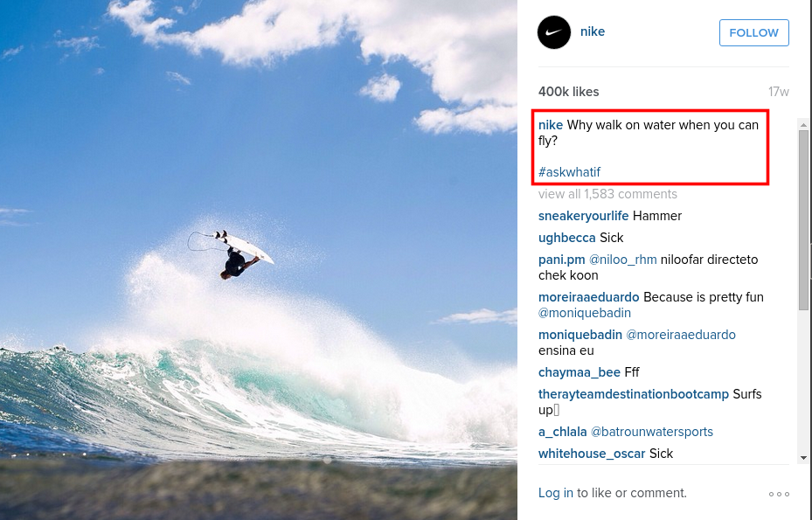Open ughbecca's profile

567,238
